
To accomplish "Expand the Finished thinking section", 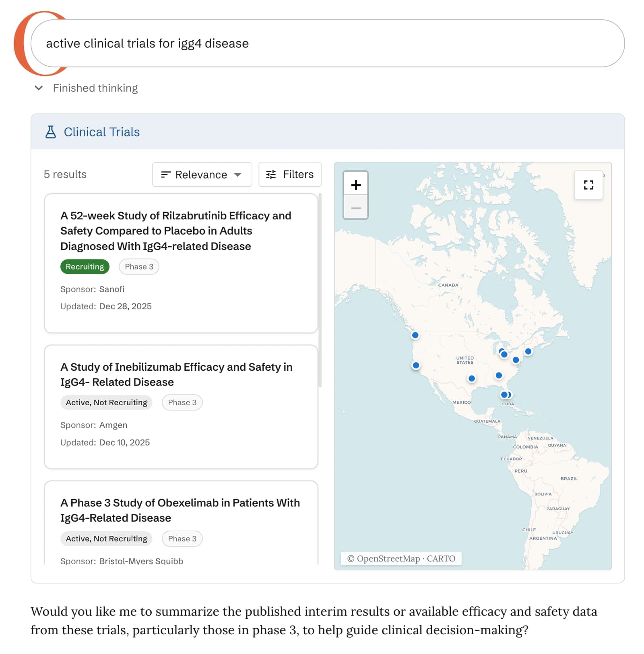I will click(39, 88).
